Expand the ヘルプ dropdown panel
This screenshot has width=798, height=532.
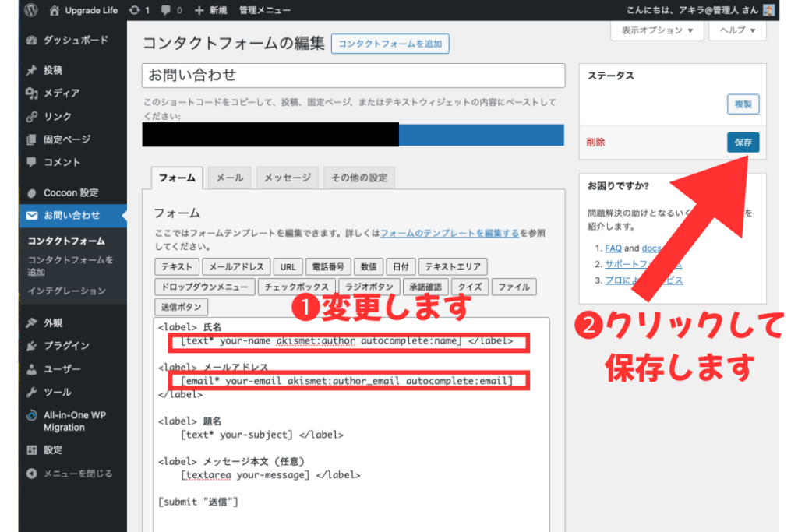click(737, 30)
